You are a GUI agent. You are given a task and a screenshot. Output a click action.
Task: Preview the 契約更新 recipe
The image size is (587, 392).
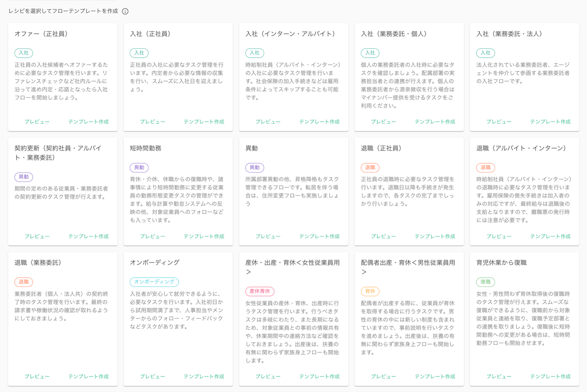click(x=37, y=237)
